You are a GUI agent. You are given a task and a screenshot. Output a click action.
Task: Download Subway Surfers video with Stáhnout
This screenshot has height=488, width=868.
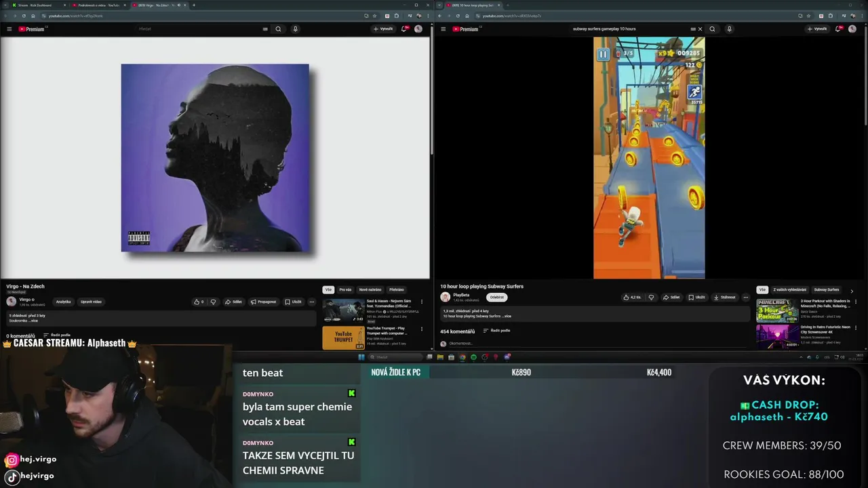(724, 297)
